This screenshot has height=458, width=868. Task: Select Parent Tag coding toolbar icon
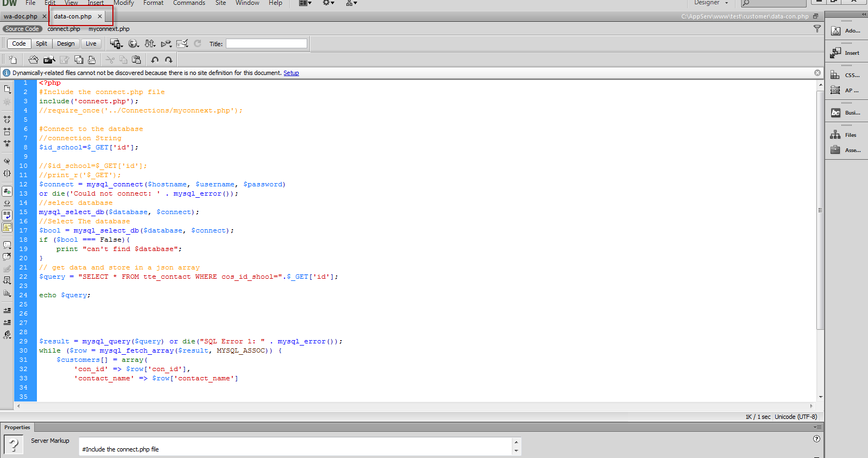[x=7, y=161]
